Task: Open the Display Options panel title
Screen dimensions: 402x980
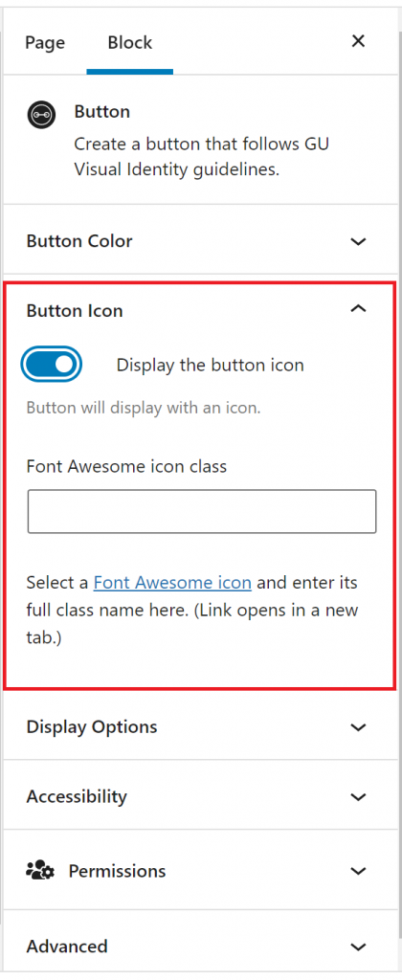Action: 92,727
